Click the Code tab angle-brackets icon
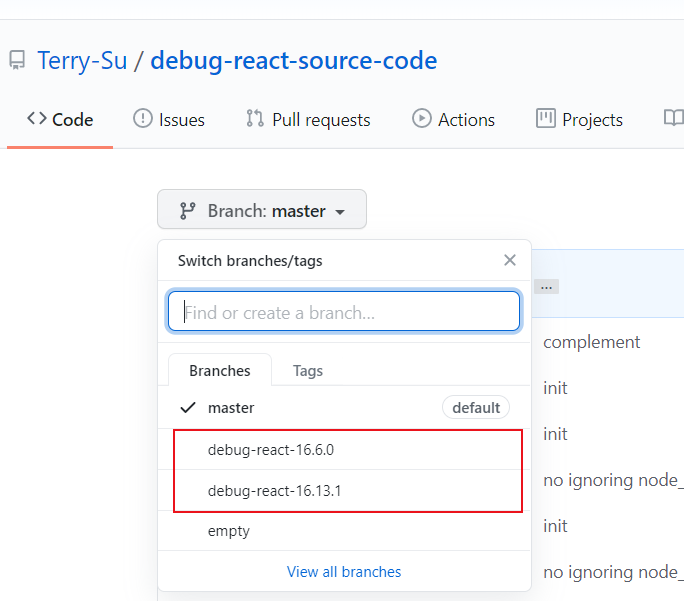This screenshot has height=601, width=684. 37,119
